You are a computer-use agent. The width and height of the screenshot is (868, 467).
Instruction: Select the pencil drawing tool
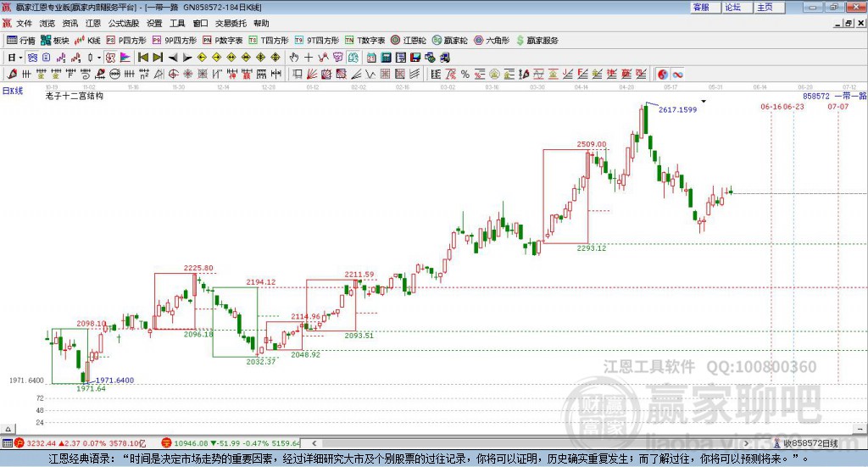coord(12,74)
